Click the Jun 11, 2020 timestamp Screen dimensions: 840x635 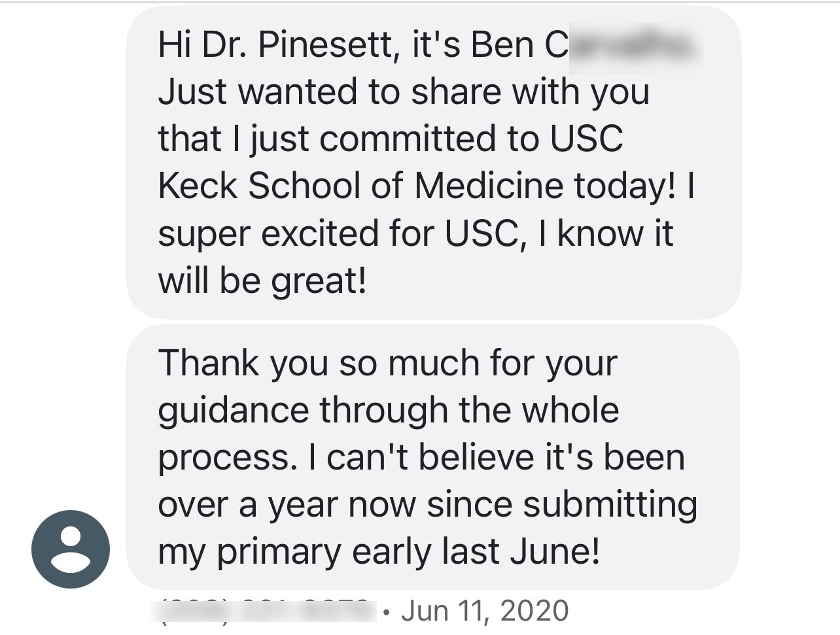pos(485,611)
